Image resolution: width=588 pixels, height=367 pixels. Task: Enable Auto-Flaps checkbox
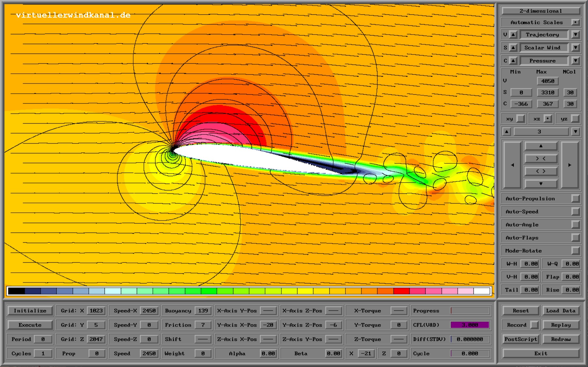coord(576,237)
